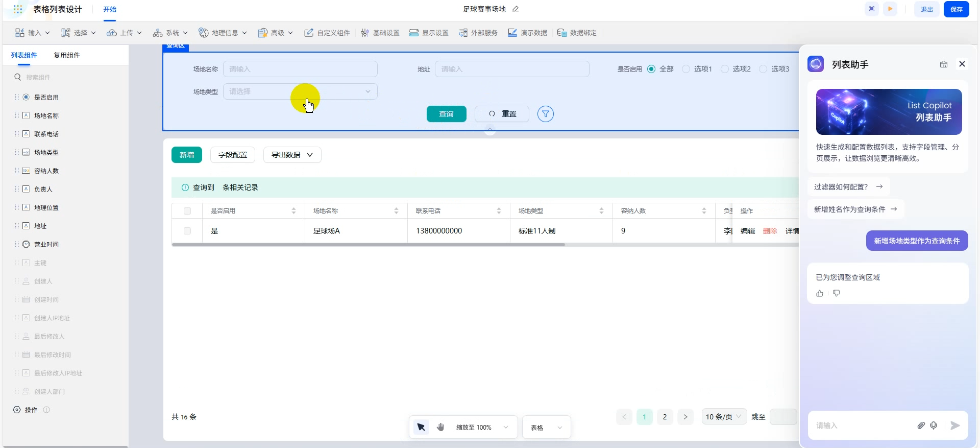Click the green 查询 button

tap(447, 114)
